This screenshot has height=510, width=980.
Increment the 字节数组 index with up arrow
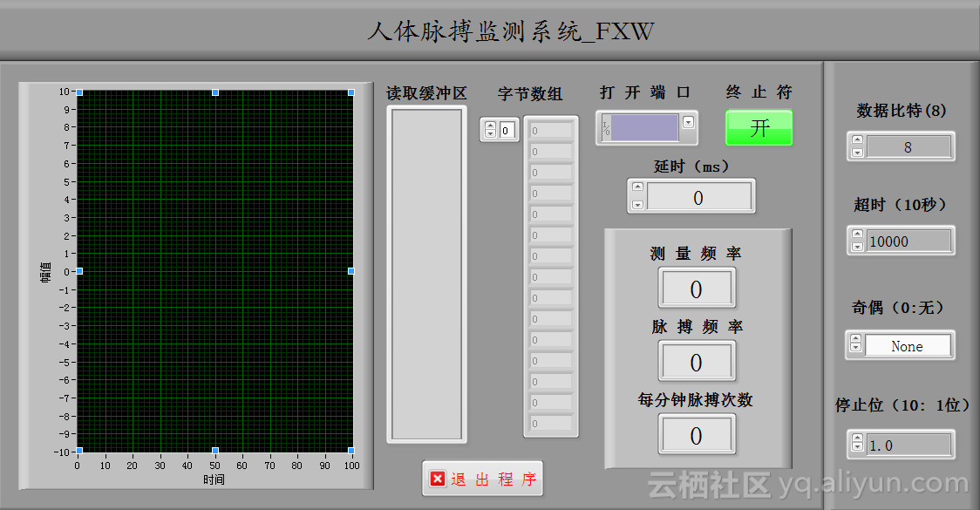pos(490,126)
